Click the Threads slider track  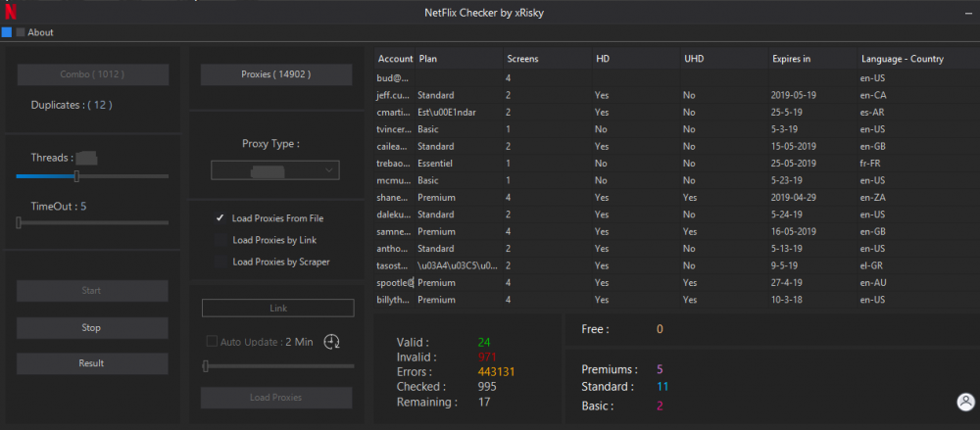coord(118,176)
